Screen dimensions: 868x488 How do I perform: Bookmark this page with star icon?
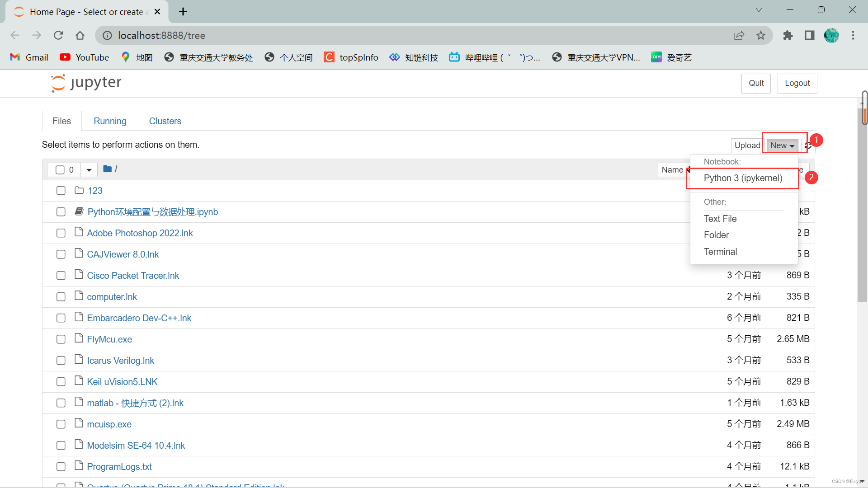(x=761, y=35)
